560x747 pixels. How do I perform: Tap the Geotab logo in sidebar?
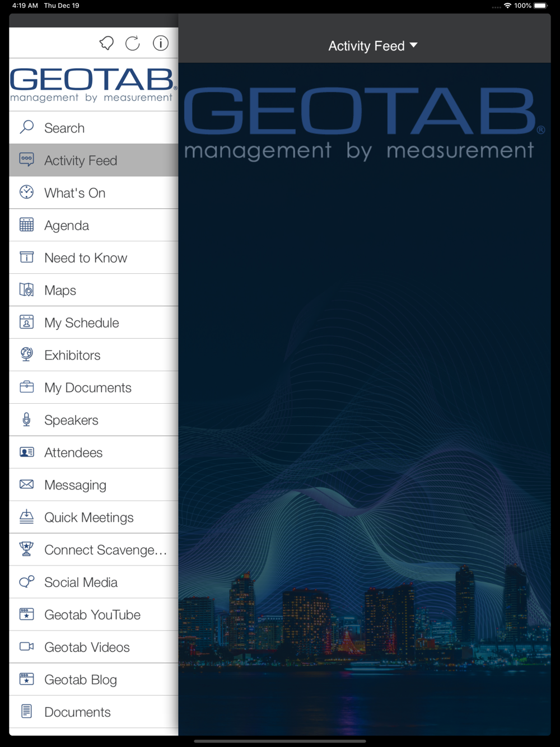pyautogui.click(x=94, y=85)
